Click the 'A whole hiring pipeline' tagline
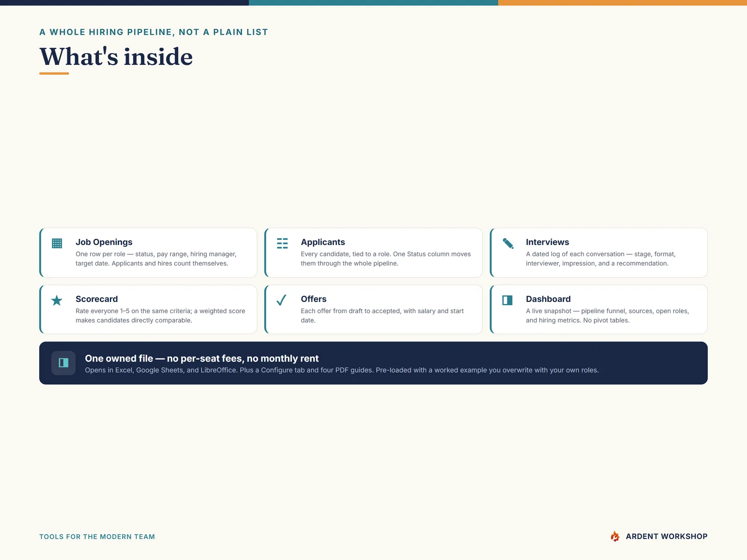The height and width of the screenshot is (560, 747). (154, 32)
